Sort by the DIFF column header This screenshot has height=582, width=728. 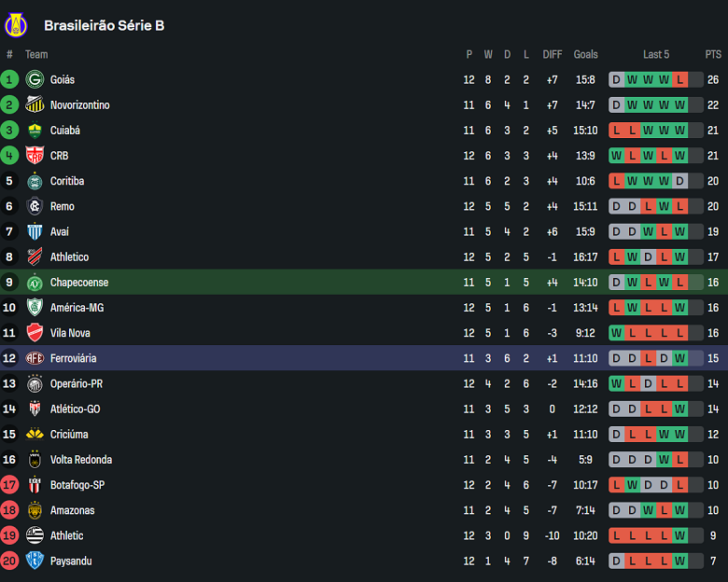point(553,54)
